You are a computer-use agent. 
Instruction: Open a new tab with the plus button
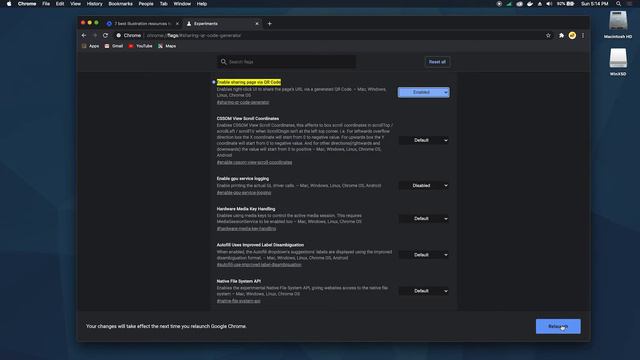(269, 24)
